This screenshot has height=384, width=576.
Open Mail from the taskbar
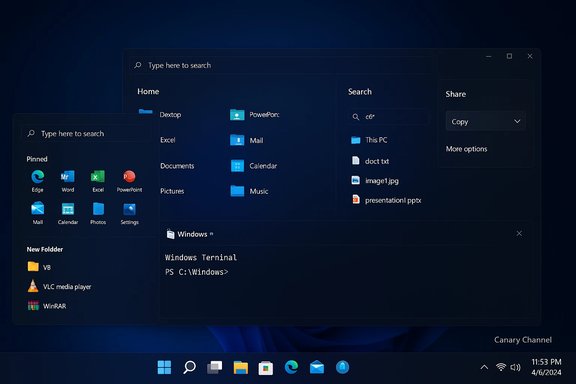(x=317, y=367)
